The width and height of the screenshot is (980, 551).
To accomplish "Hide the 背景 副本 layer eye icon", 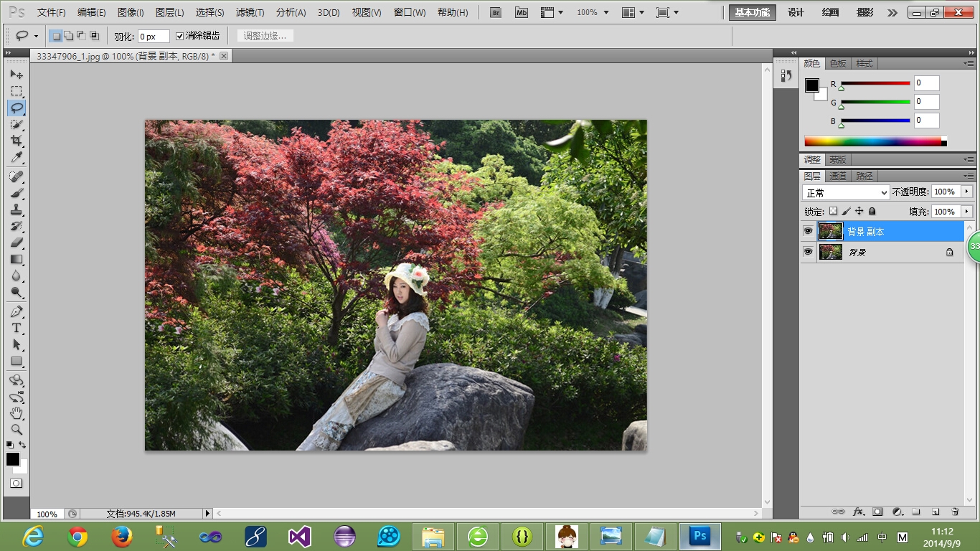I will click(808, 231).
